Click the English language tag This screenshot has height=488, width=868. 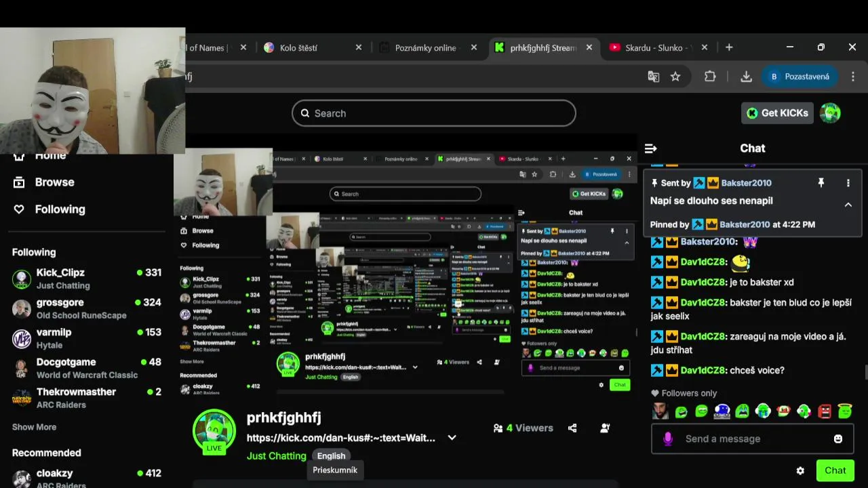pyautogui.click(x=331, y=456)
